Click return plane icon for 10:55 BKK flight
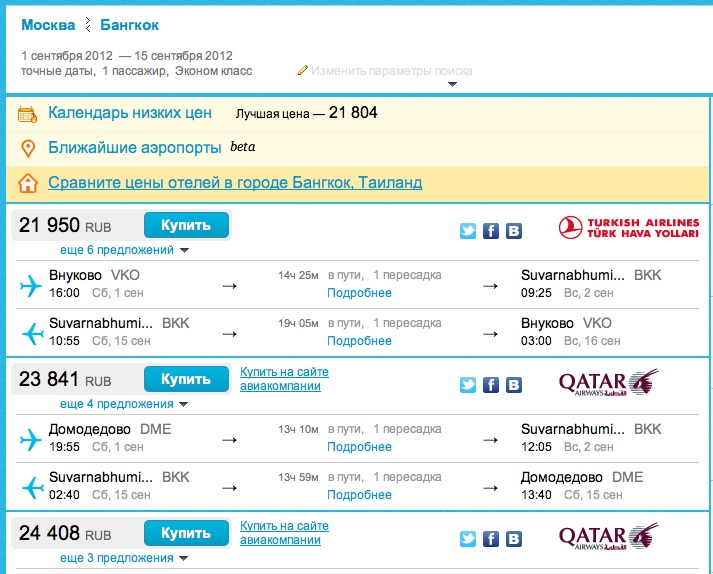The width and height of the screenshot is (713, 574). (33, 333)
